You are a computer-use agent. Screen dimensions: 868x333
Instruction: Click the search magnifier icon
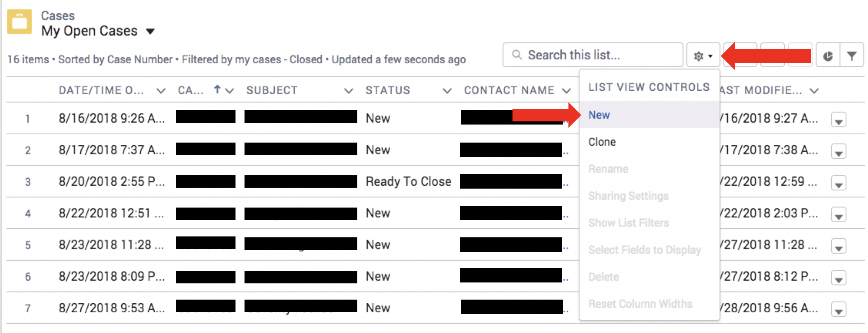click(517, 55)
